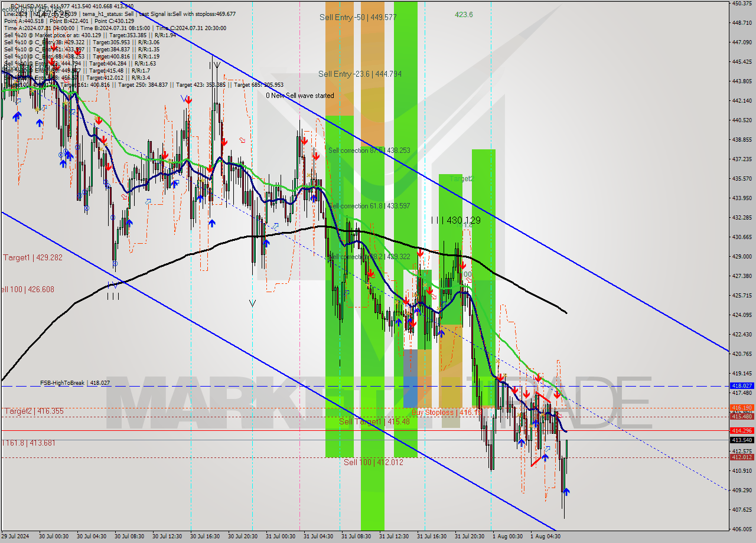
Task: Click 430.665 on the price scale
Action: tap(742, 237)
